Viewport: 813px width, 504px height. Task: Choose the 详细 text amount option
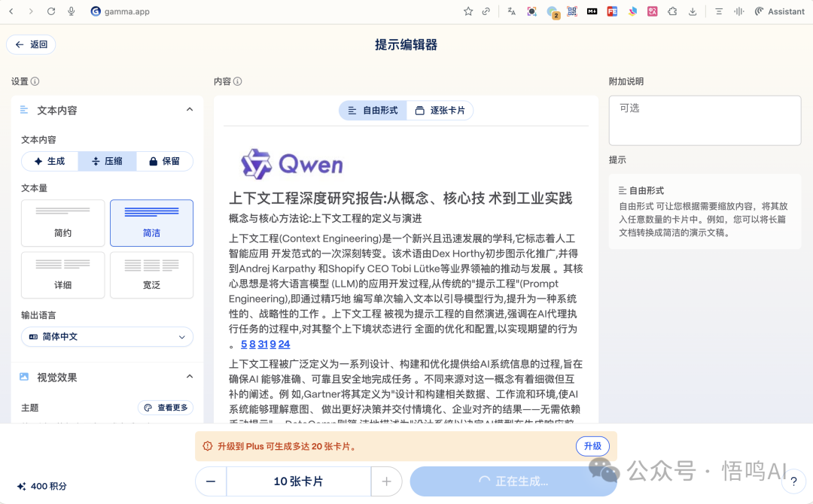pos(63,275)
